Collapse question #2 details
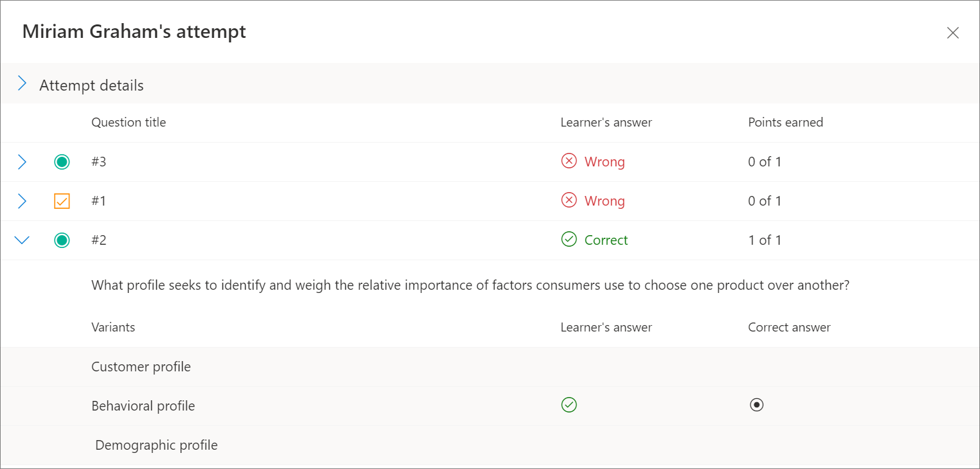The width and height of the screenshot is (980, 469). pyautogui.click(x=22, y=240)
